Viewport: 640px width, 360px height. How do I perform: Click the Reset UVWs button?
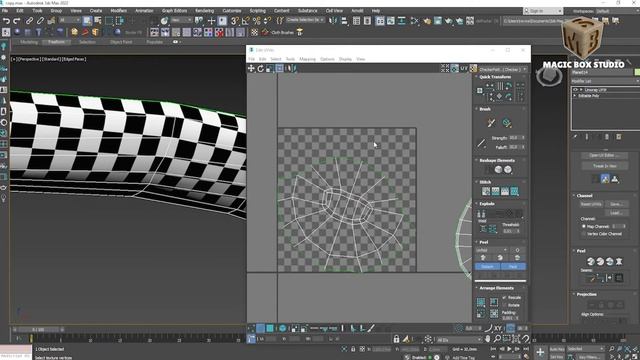591,204
